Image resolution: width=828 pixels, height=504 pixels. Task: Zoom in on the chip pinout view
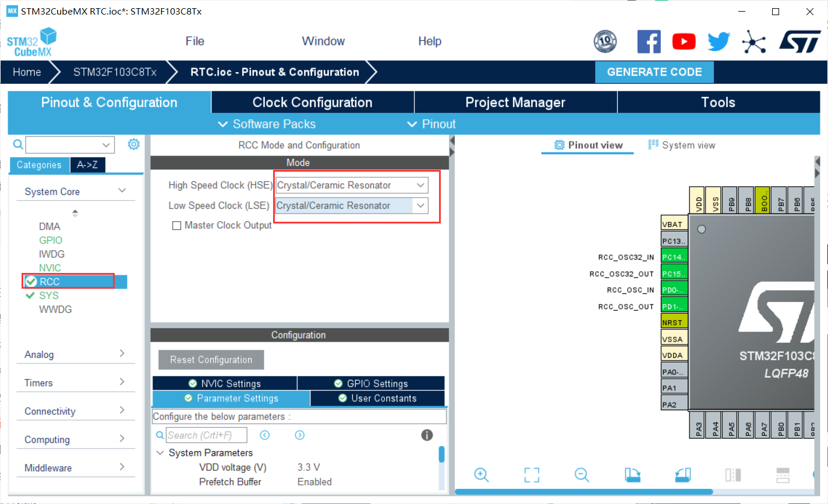coord(482,475)
